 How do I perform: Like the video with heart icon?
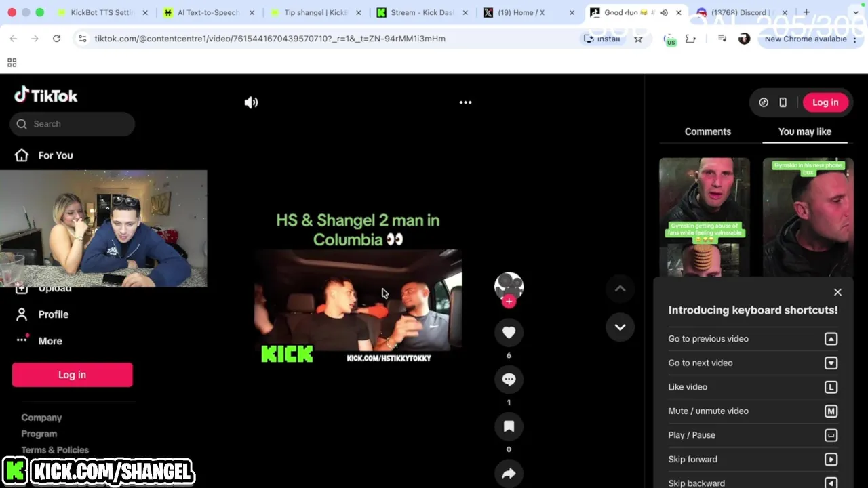tap(509, 332)
